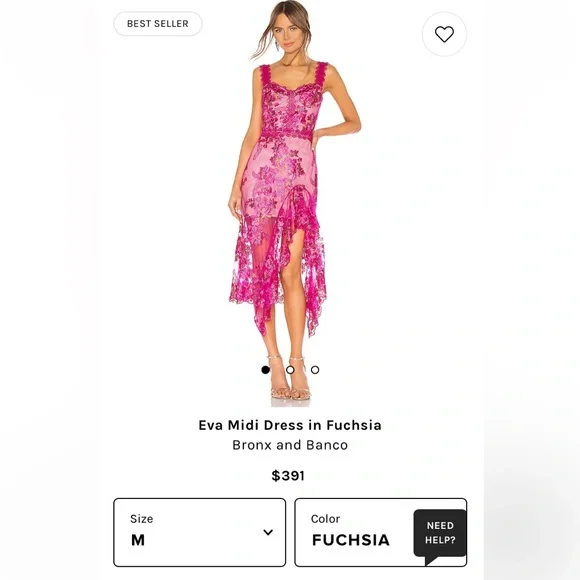
Task: Open the Need Help? chat bubble
Action: (x=440, y=535)
